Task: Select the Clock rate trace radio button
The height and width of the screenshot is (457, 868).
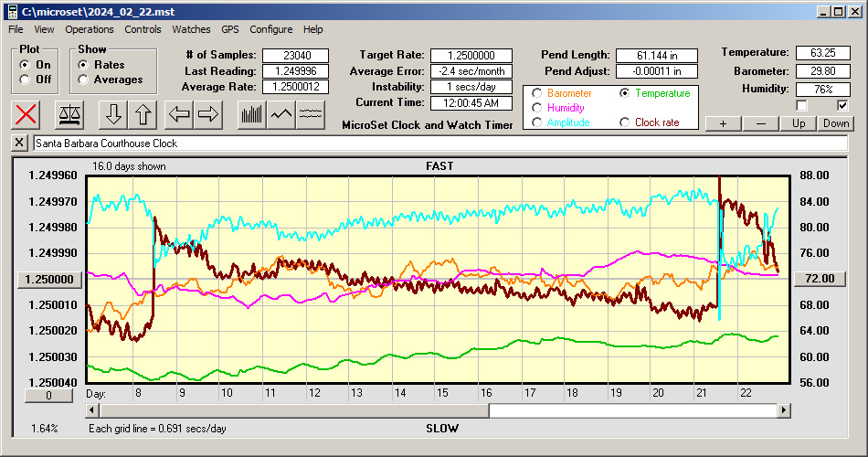Action: pyautogui.click(x=624, y=122)
